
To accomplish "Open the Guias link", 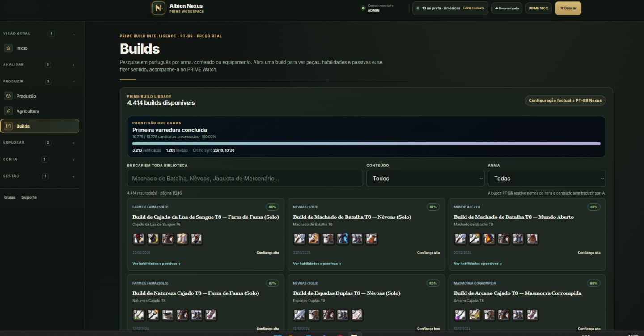I will [10, 197].
